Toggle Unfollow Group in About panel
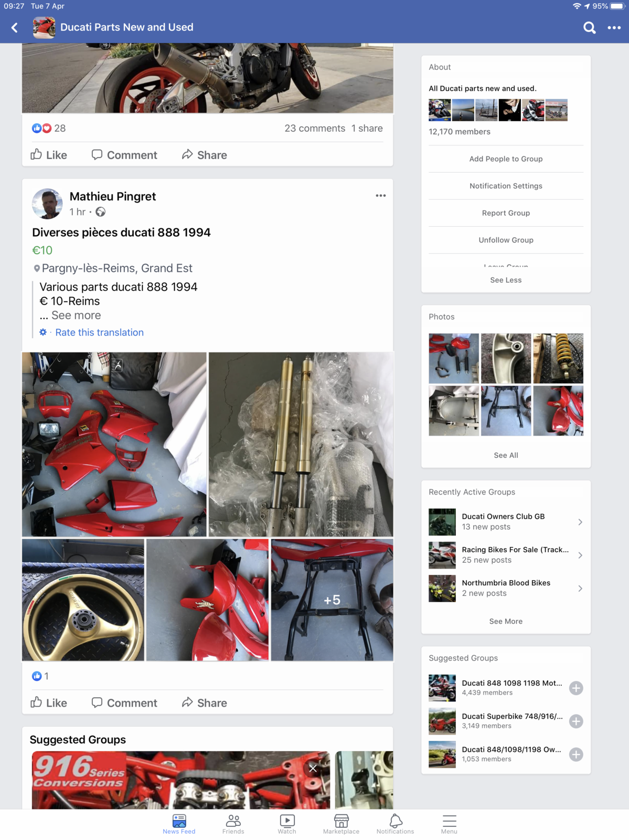The width and height of the screenshot is (629, 840). 506,240
